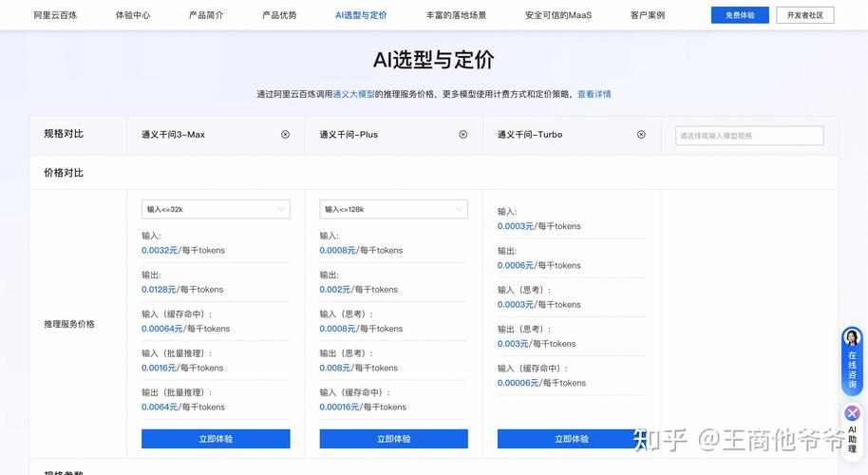
Task: Click the 推理服务价格 row label
Action: click(x=69, y=324)
